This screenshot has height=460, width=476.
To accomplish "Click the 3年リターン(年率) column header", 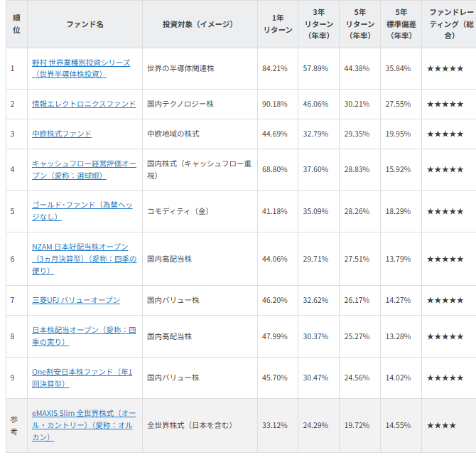I will point(319,24).
